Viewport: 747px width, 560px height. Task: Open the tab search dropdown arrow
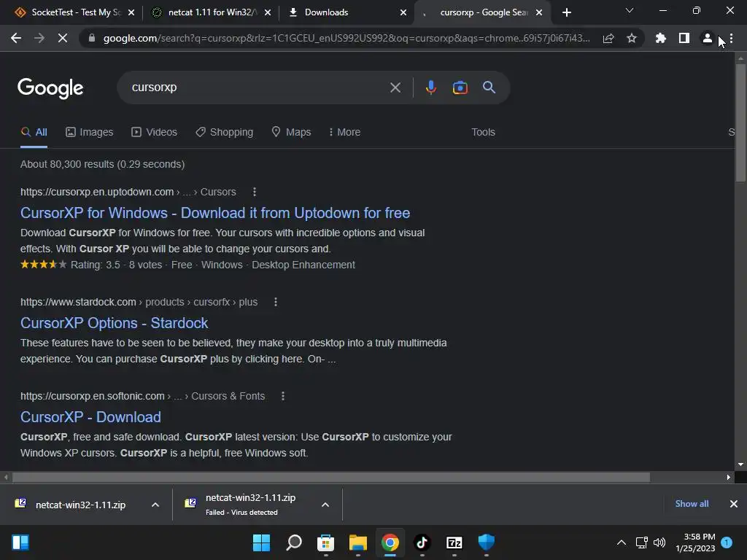point(630,10)
